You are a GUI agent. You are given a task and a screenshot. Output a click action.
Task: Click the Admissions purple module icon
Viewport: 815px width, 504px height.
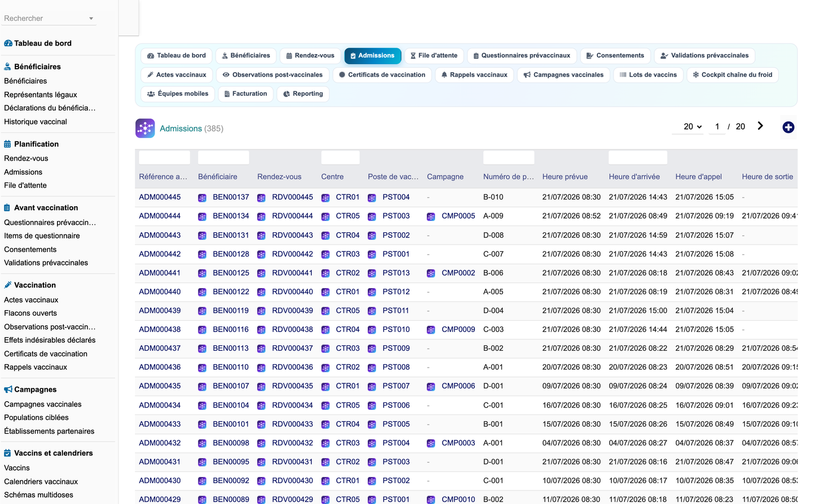click(145, 129)
